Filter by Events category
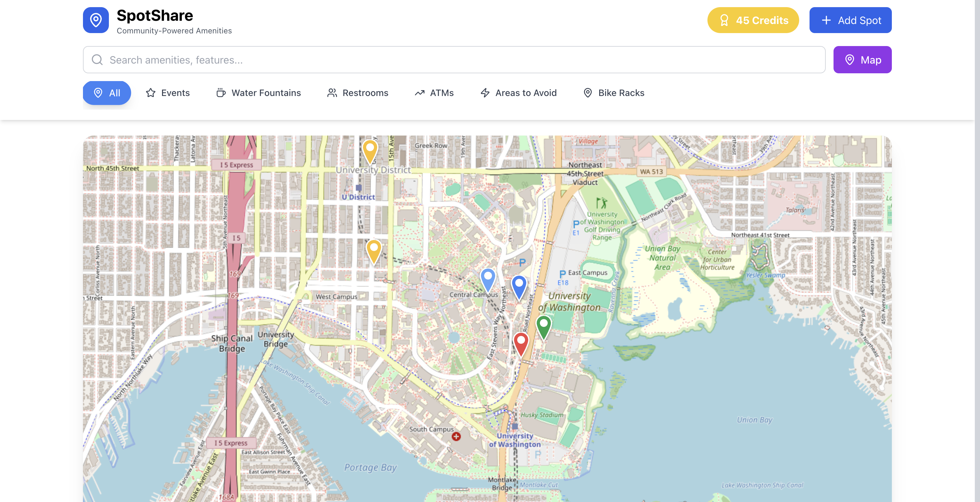The width and height of the screenshot is (980, 502). click(x=168, y=93)
